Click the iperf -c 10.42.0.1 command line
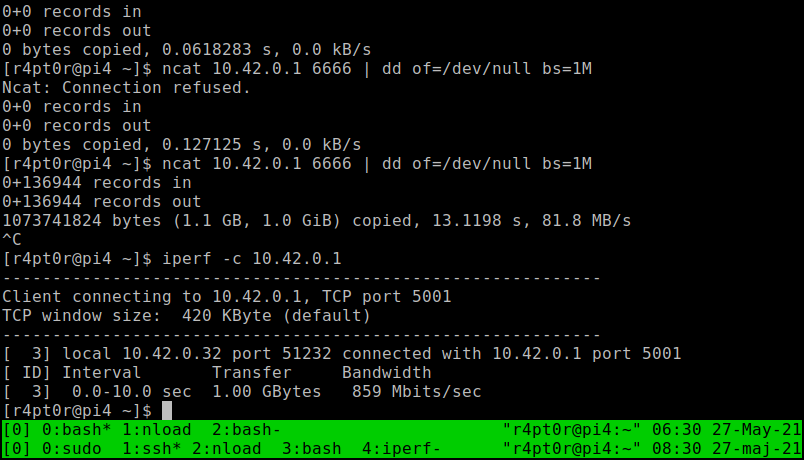This screenshot has height=460, width=804. coord(252,258)
